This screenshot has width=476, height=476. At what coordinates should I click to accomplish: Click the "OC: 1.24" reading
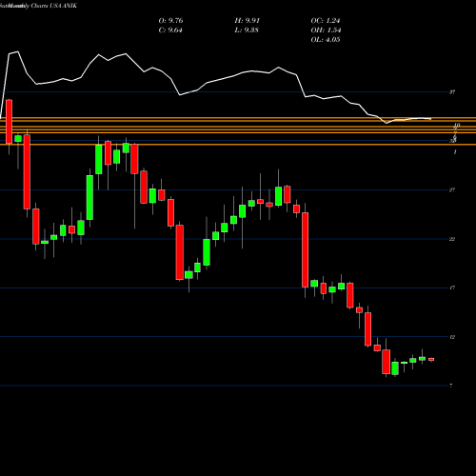pos(326,21)
